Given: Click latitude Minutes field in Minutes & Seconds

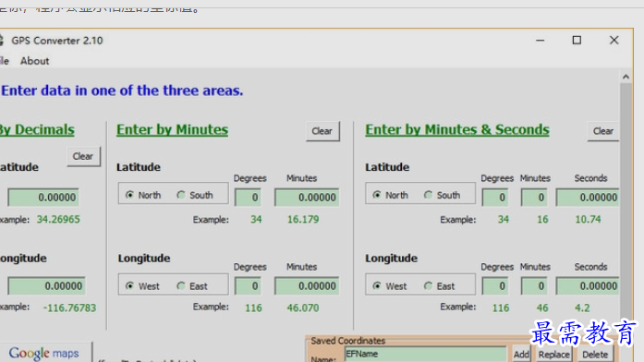Looking at the screenshot, I should point(534,198).
